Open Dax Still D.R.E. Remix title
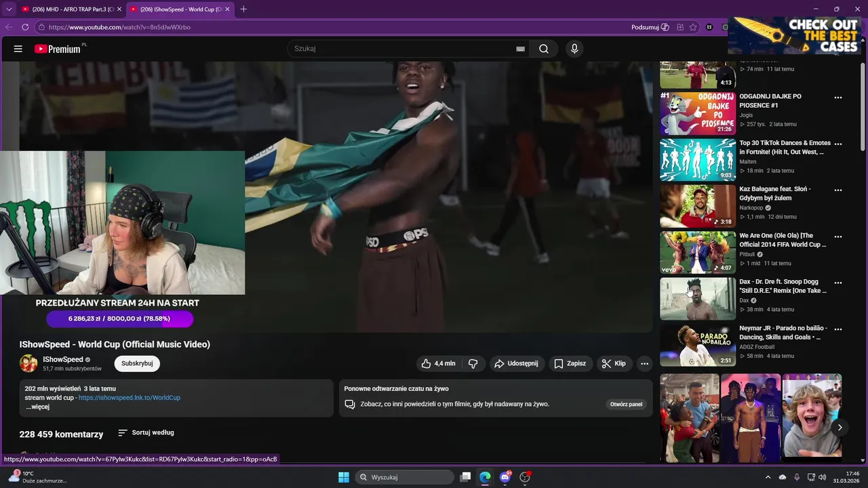The height and width of the screenshot is (488, 868). pos(783,286)
